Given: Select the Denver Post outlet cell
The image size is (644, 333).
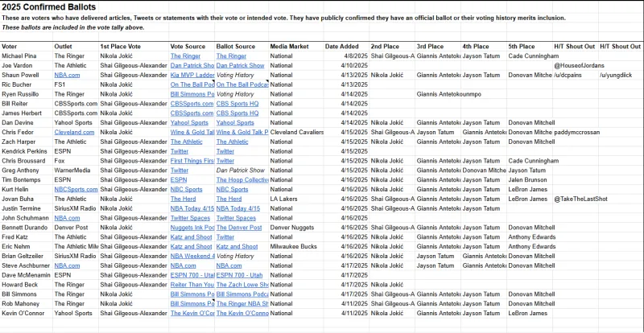Looking at the screenshot, I should click(x=76, y=228).
